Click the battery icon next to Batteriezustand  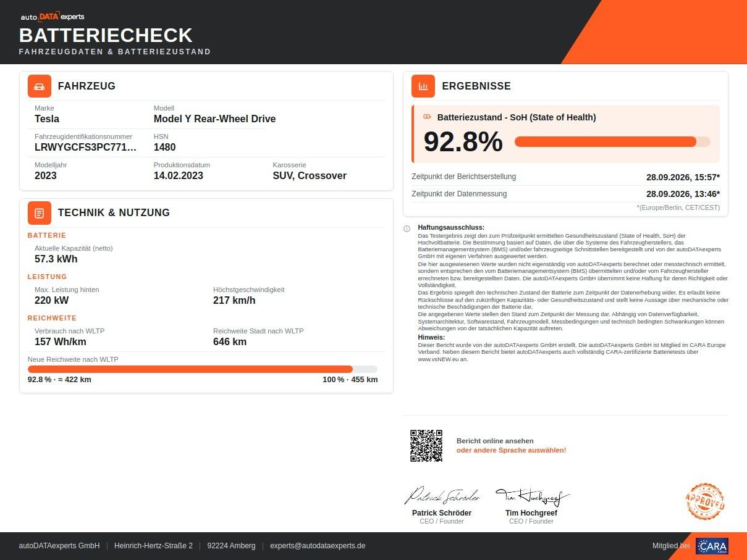(427, 117)
